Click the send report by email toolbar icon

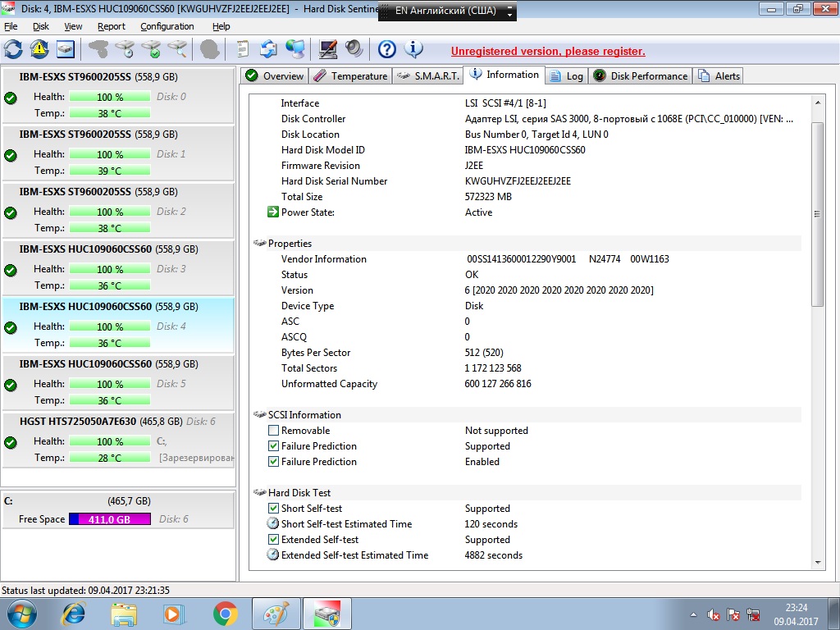[x=268, y=49]
